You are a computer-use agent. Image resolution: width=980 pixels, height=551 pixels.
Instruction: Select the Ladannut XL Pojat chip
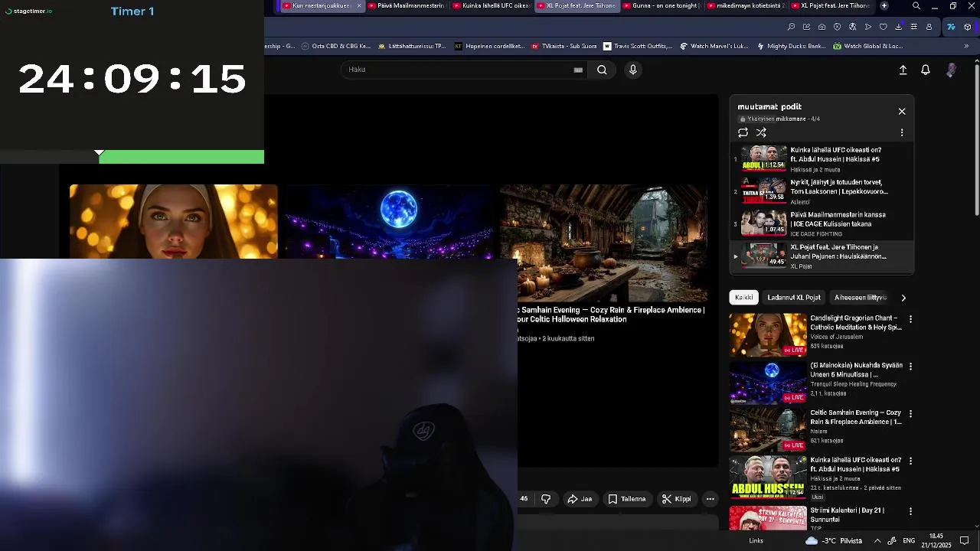(794, 298)
